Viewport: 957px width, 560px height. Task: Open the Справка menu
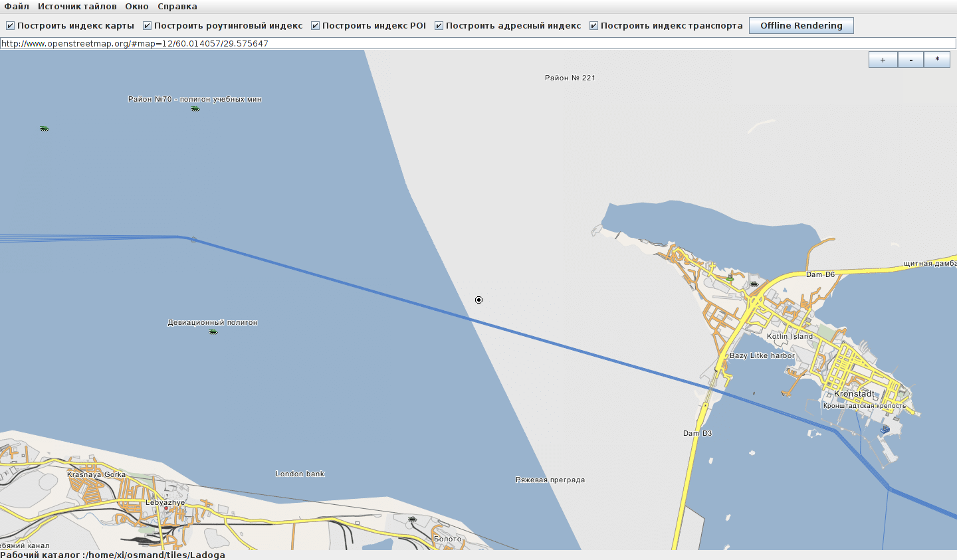[x=177, y=6]
